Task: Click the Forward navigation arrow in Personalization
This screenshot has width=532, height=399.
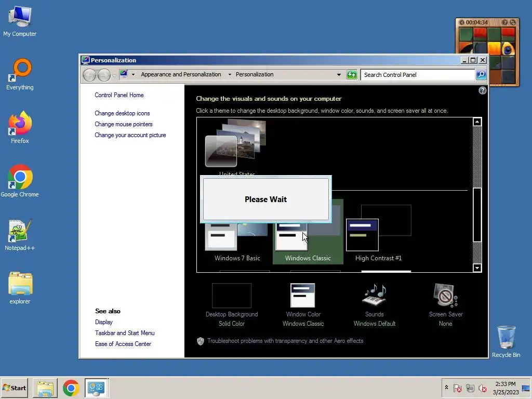Action: tap(104, 75)
